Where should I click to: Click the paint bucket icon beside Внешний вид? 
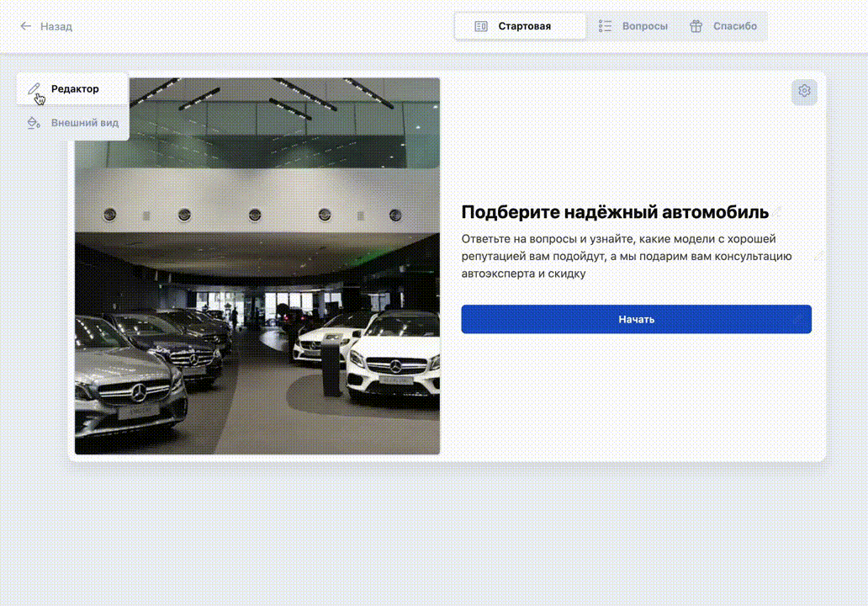34,123
